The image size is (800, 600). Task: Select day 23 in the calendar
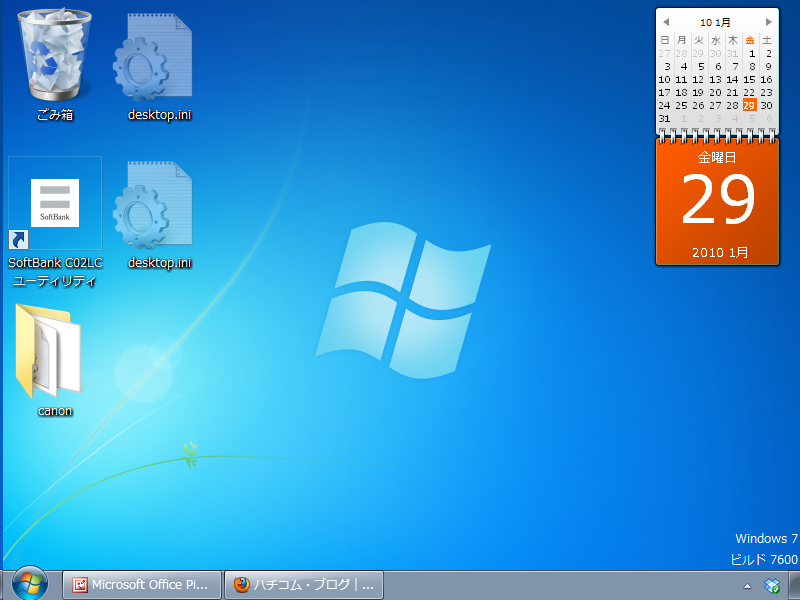766,92
